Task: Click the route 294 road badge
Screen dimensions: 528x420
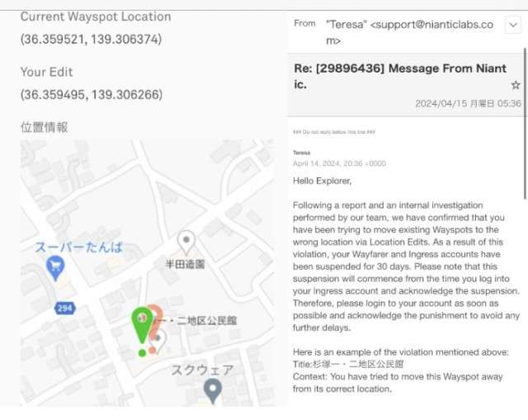Action: (x=64, y=308)
